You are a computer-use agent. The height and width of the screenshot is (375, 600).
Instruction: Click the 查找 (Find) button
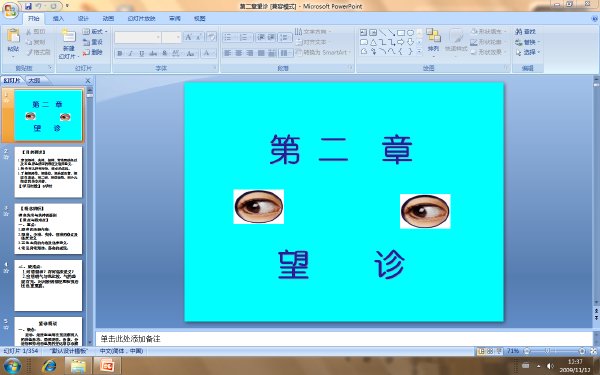(526, 31)
